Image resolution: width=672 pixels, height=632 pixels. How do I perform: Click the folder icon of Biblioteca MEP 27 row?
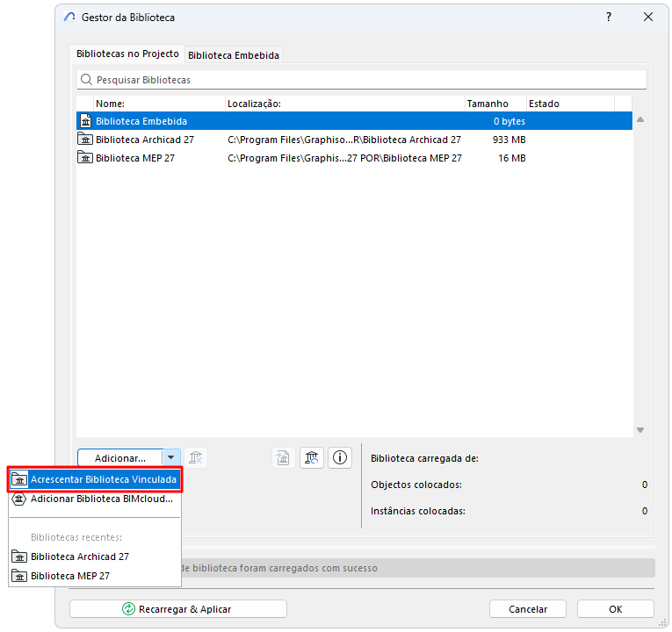85,158
